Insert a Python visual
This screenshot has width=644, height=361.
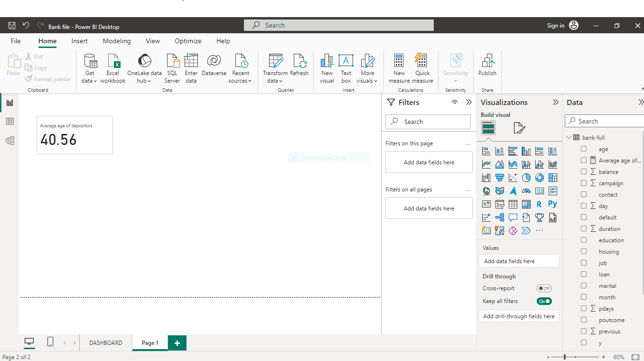(552, 204)
